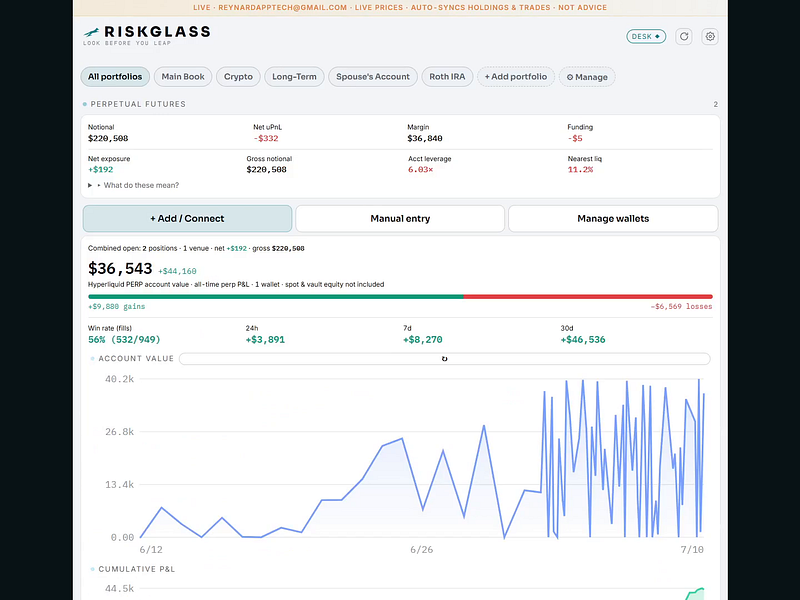Image resolution: width=800 pixels, height=600 pixels.
Task: Click the RiskGlass bird logo
Action: (91, 33)
